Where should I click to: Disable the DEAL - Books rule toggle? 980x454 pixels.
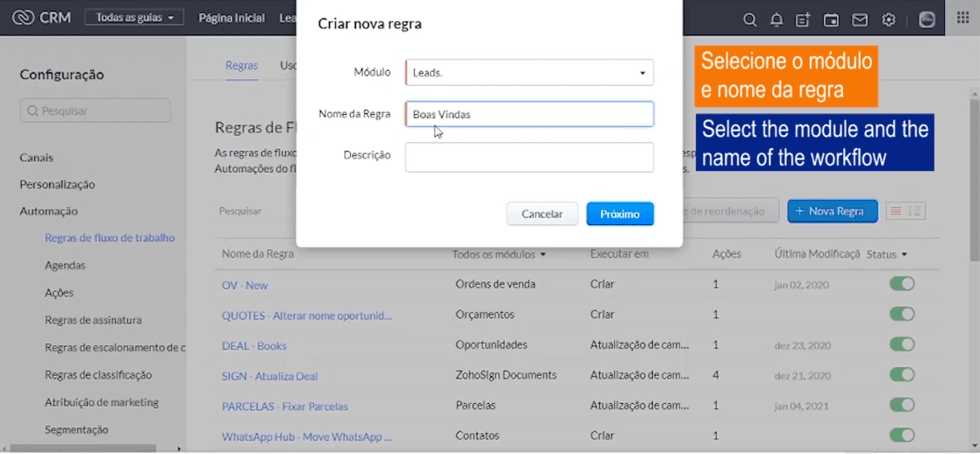pyautogui.click(x=902, y=344)
